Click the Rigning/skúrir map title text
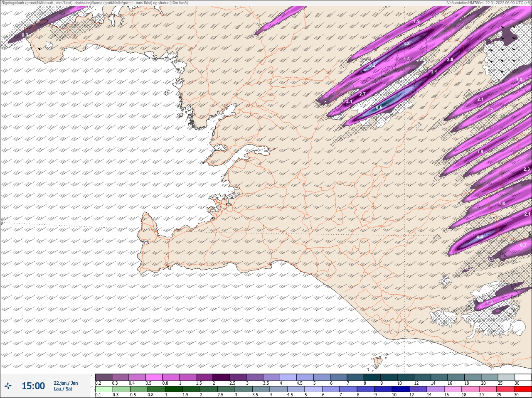 click(95, 3)
